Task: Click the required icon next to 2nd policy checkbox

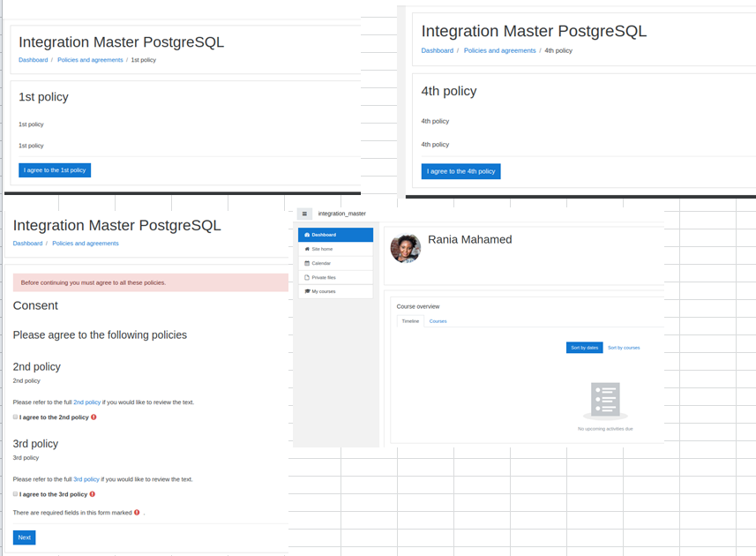Action: click(x=94, y=417)
